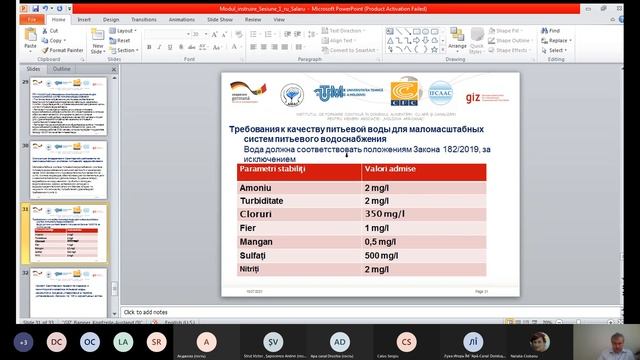Viewport: 640px width, 360px height.
Task: Open the Font Color picker
Action: [x=235, y=47]
